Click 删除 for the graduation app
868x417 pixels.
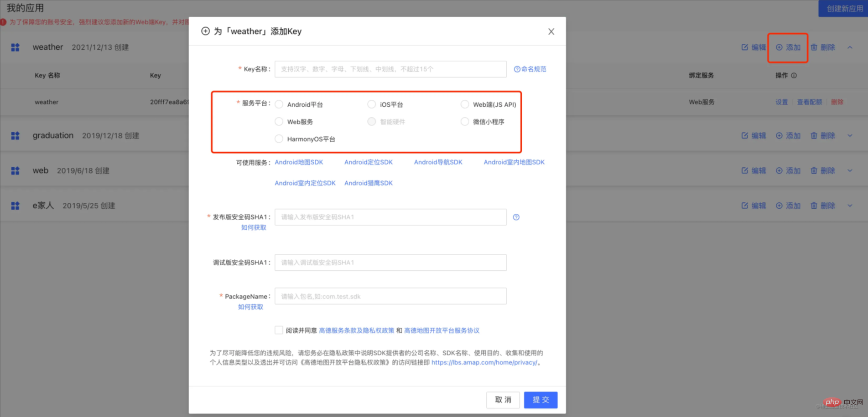[x=823, y=136]
